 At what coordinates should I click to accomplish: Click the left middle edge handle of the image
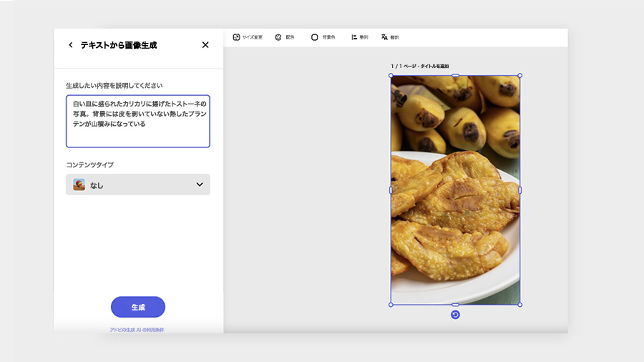pyautogui.click(x=391, y=190)
